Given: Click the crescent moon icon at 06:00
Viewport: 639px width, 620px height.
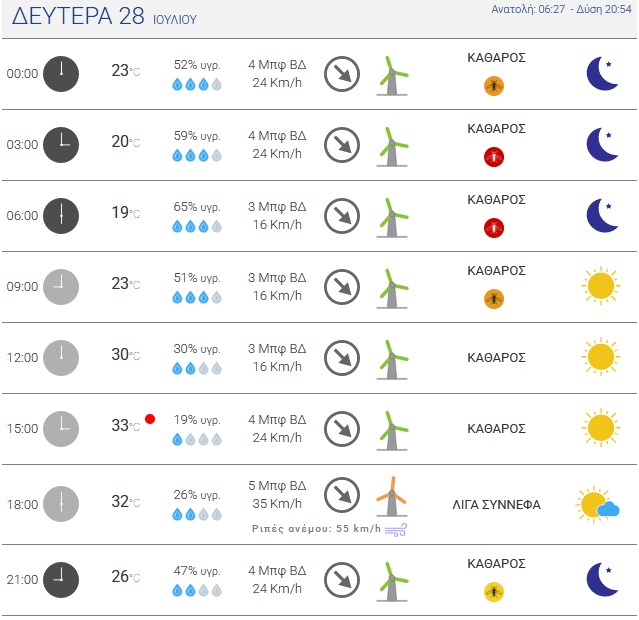Looking at the screenshot, I should point(602,216).
